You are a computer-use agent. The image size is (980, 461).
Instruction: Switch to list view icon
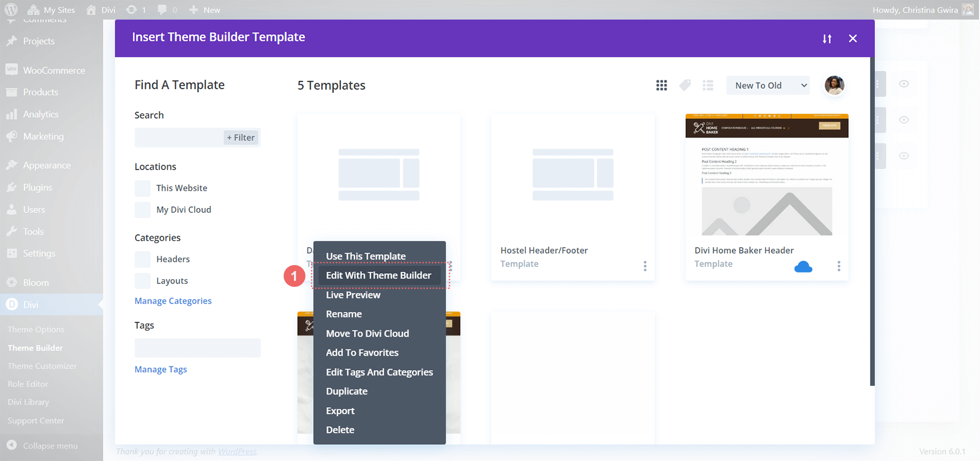coord(708,85)
